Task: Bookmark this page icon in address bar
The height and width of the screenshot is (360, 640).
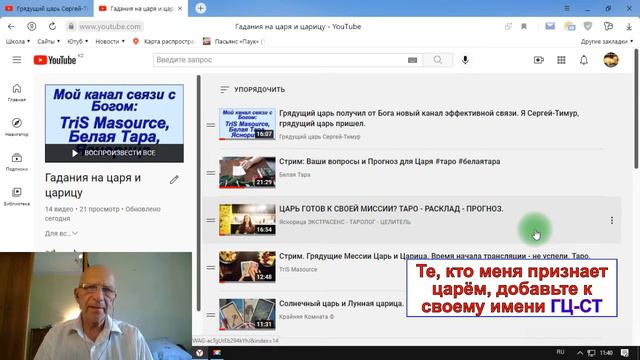Action: pos(524,27)
